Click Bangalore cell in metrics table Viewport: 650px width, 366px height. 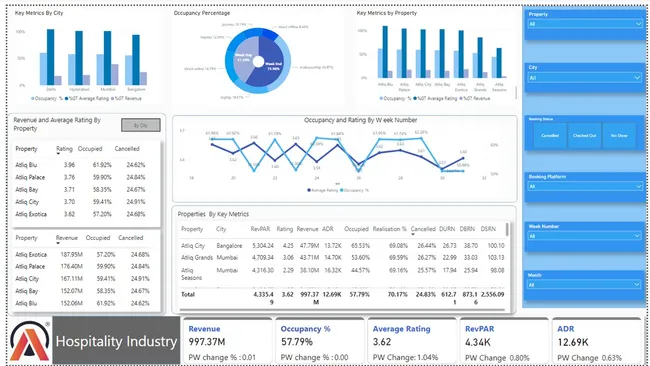click(229, 246)
